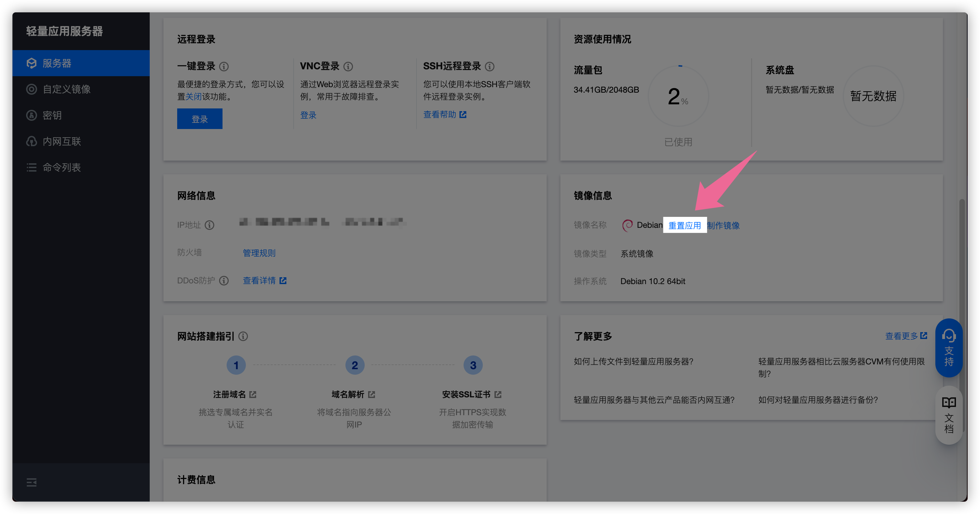Open the 域名解析 link
The image size is (980, 514).
tap(348, 395)
